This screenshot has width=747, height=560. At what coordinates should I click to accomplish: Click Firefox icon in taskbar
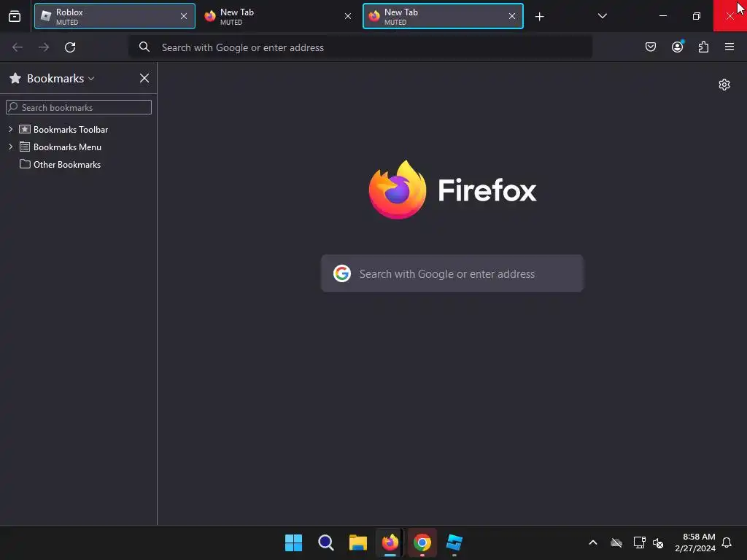390,542
